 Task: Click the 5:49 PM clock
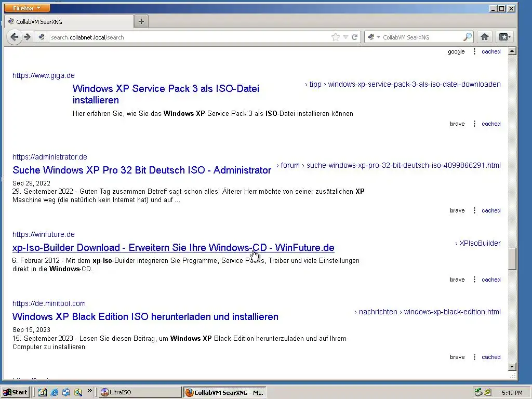click(512, 393)
